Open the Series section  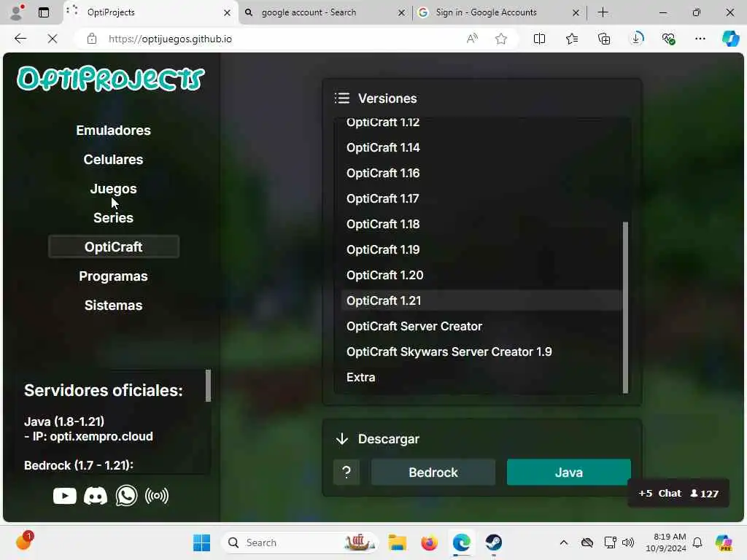113,217
